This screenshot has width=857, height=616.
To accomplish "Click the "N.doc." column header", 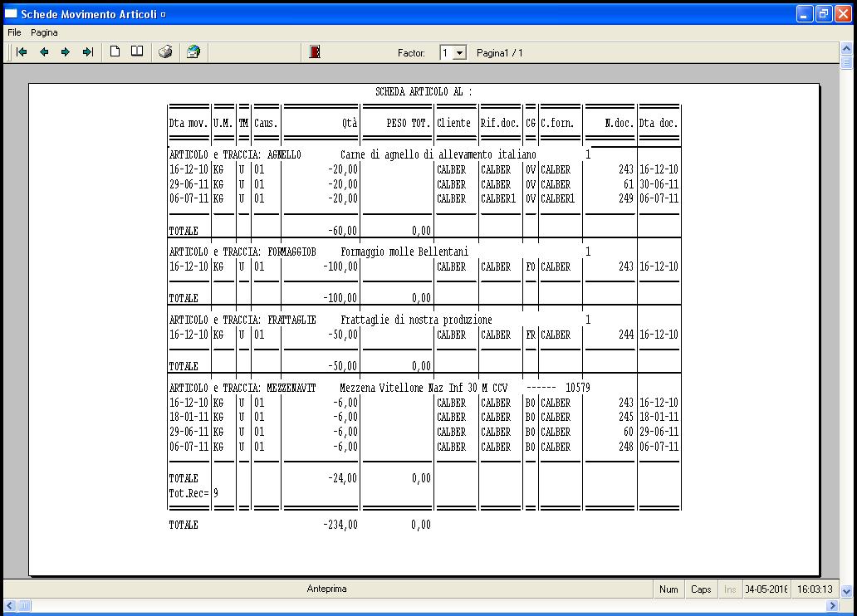I will coord(619,123).
